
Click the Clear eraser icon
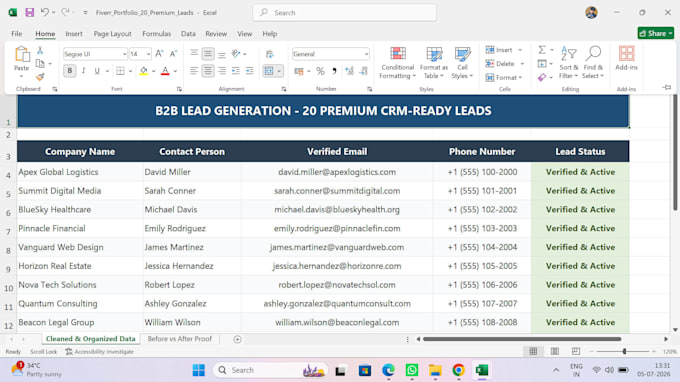pyautogui.click(x=542, y=77)
